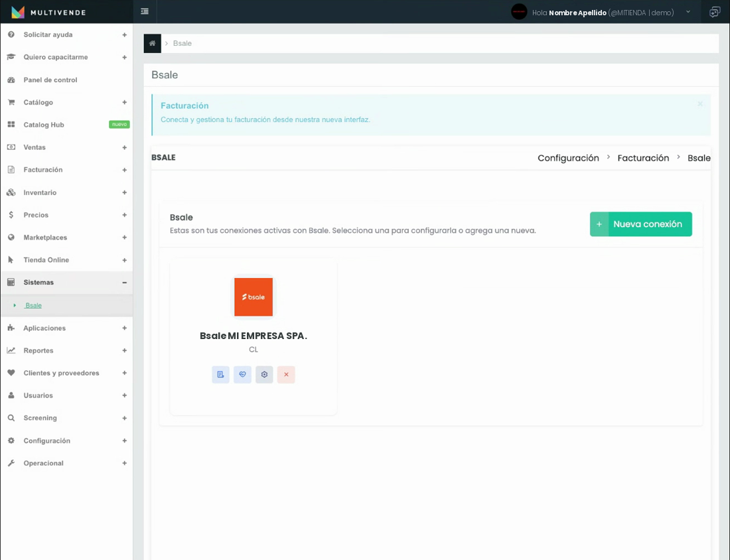Expand Facturación plus sign in sidebar
The height and width of the screenshot is (560, 730).
pos(124,170)
